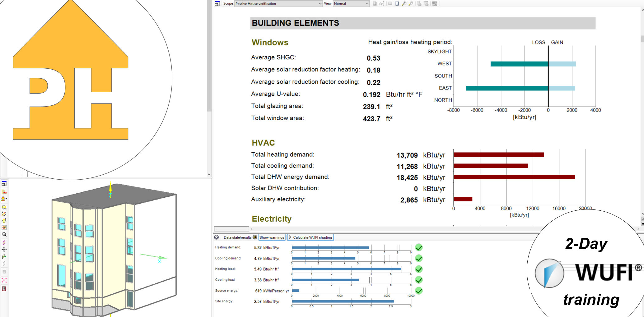Viewport: 644px width, 317px height.
Task: Click the red list icon at toolbar bottom
Action: tap(4, 289)
